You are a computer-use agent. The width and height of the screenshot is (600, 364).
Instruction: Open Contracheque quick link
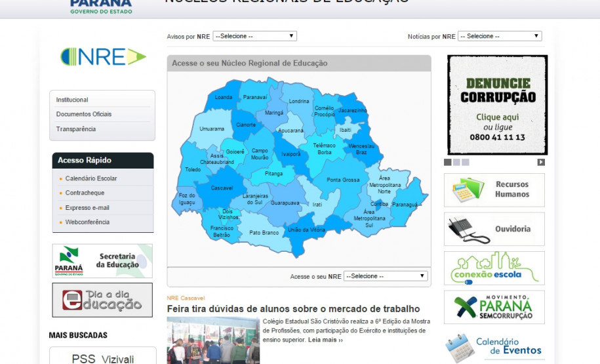point(85,193)
